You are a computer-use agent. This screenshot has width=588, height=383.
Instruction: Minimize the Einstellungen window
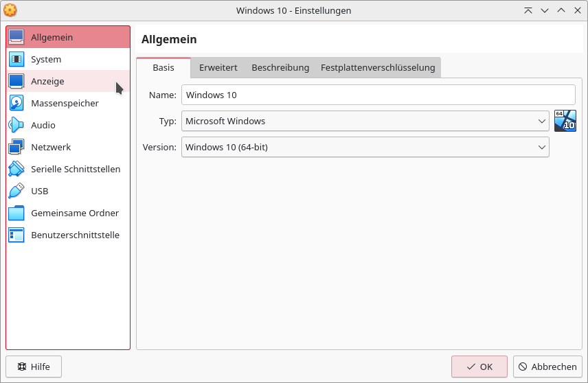coord(545,10)
